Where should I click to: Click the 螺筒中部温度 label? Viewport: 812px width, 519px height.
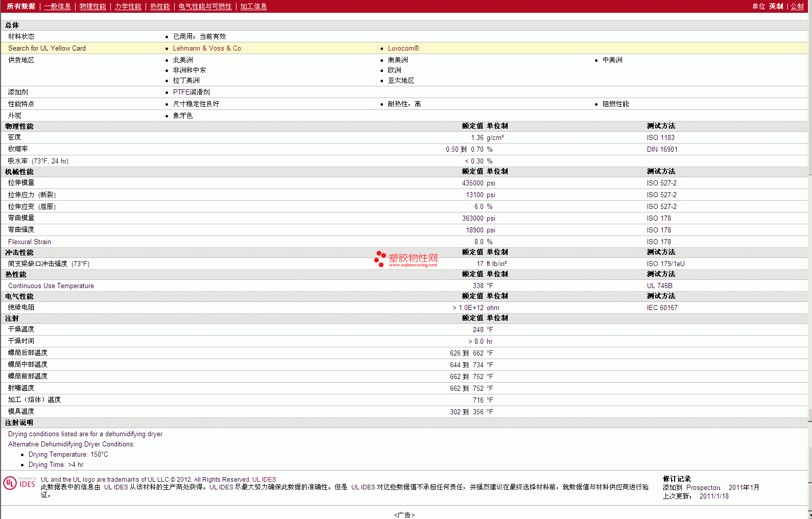pos(28,365)
